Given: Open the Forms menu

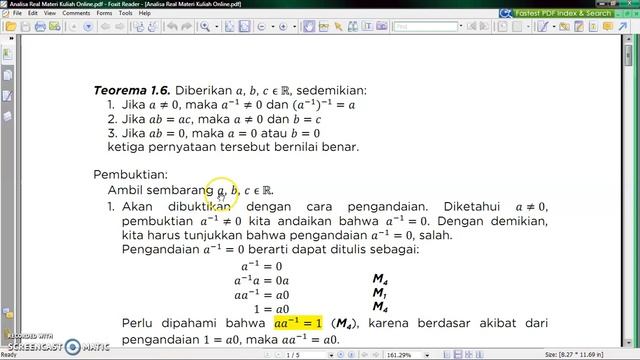Looking at the screenshot, I should pos(104,13).
